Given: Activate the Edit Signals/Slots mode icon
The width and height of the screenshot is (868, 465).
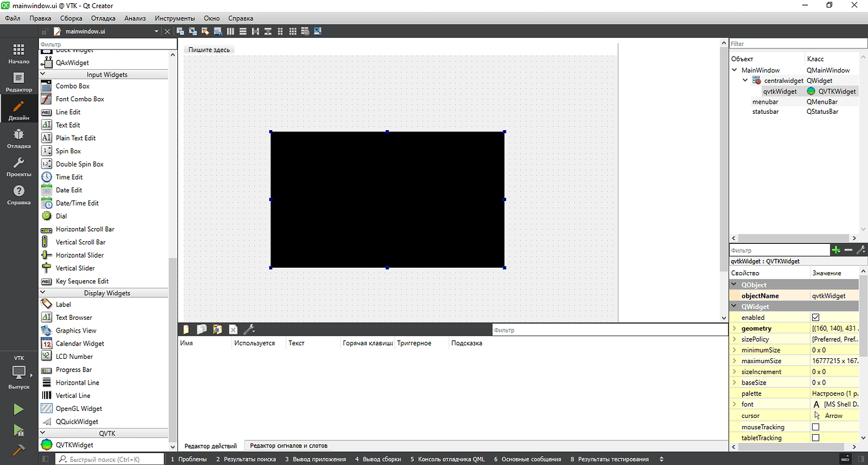Looking at the screenshot, I should tap(192, 31).
